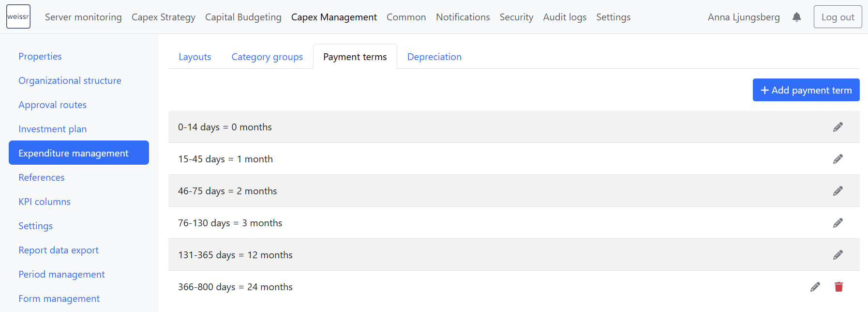868x312 pixels.
Task: Delete the 366-800 days payment term
Action: [x=839, y=287]
